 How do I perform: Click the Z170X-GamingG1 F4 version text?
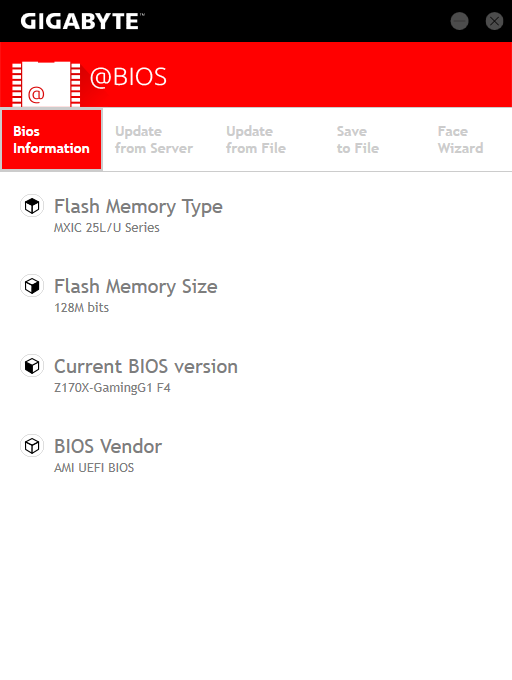coord(112,388)
